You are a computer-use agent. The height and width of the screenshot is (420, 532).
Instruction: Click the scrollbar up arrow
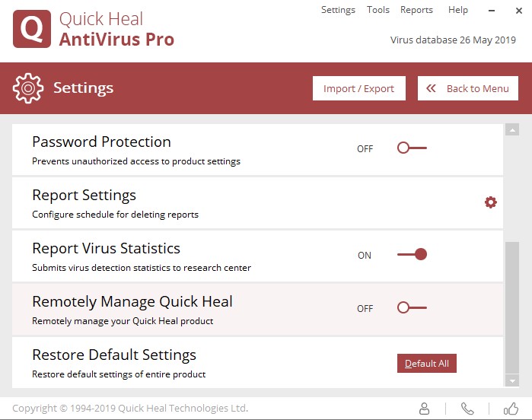[512, 130]
